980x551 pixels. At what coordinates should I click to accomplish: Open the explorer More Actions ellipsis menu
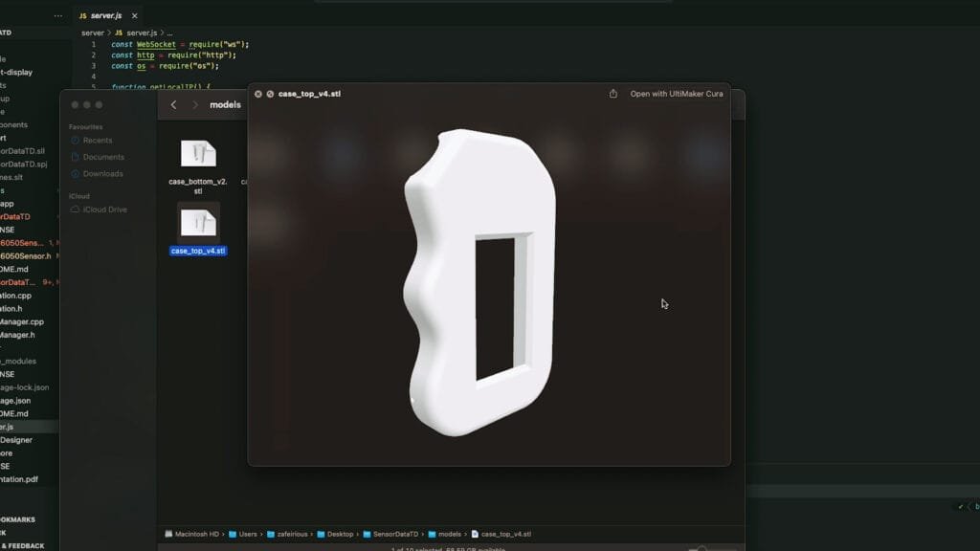pyautogui.click(x=58, y=15)
